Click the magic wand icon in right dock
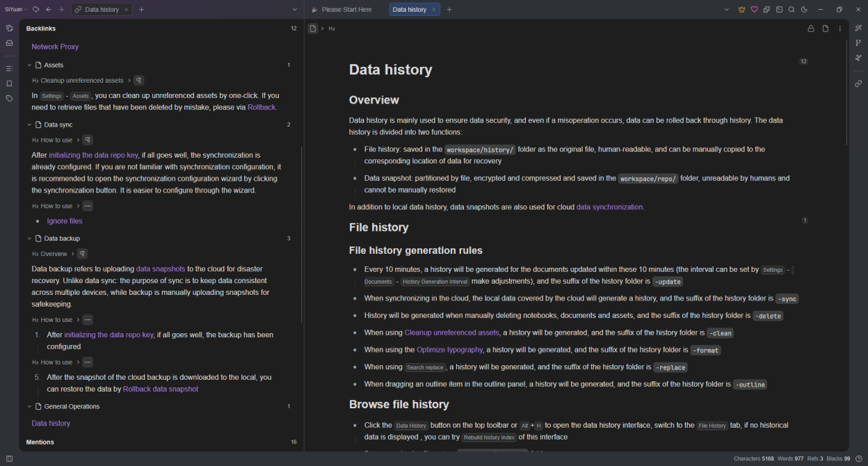Screen dimensions: 868x466 click(x=858, y=29)
